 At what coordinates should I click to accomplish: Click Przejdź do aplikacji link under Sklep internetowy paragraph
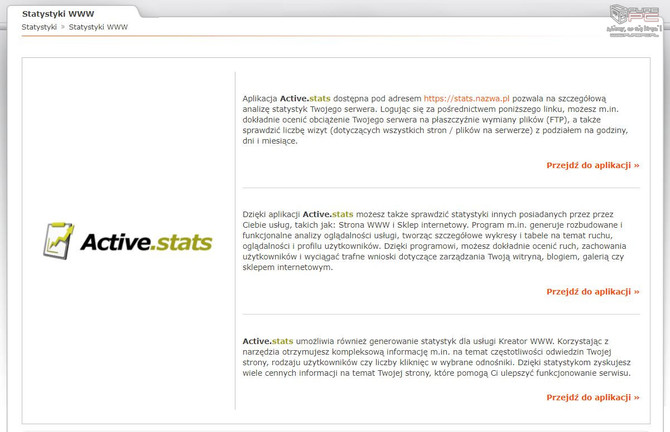click(x=593, y=292)
